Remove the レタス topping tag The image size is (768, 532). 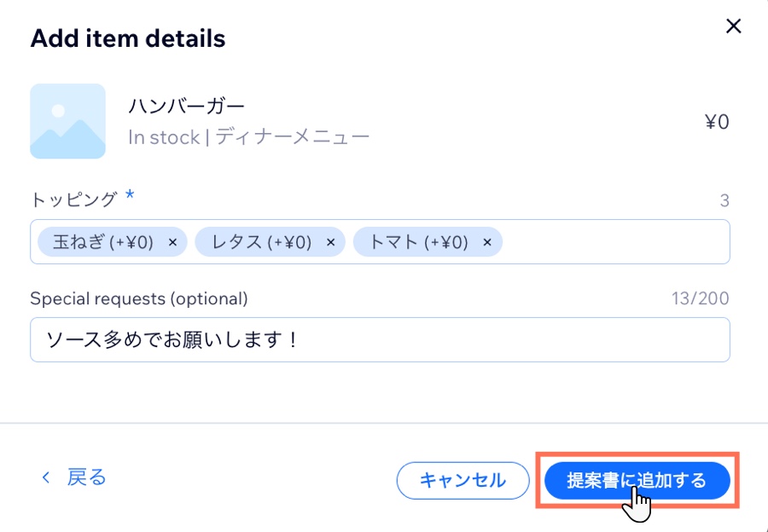point(330,242)
